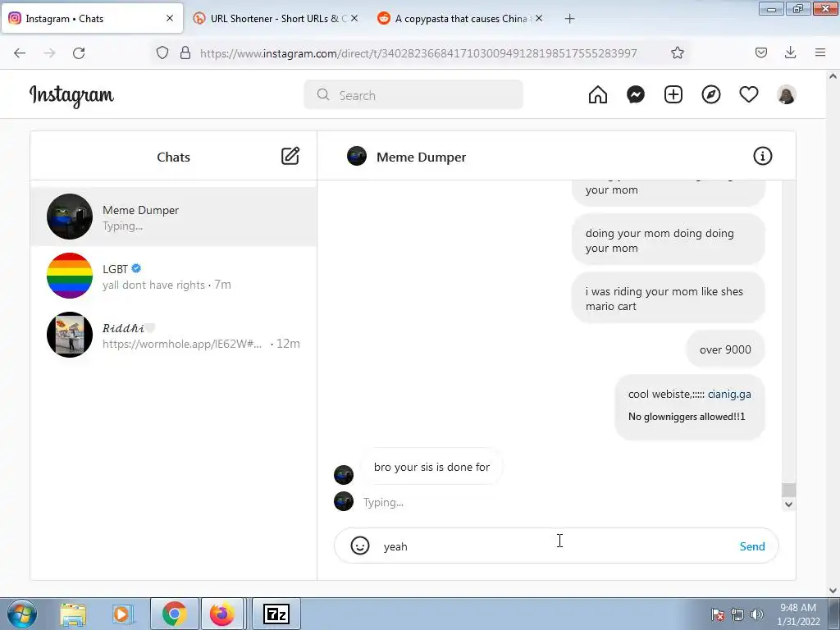840x630 pixels.
Task: Click the Send button
Action: pyautogui.click(x=752, y=546)
